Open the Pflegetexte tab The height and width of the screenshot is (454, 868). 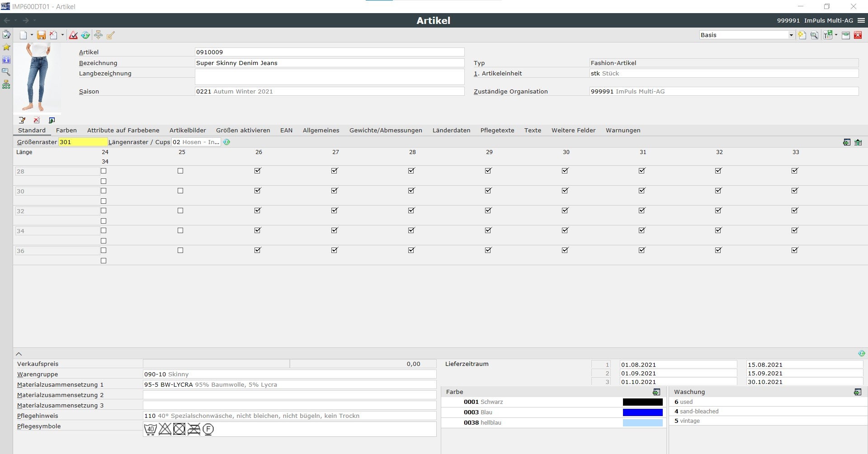pyautogui.click(x=497, y=131)
